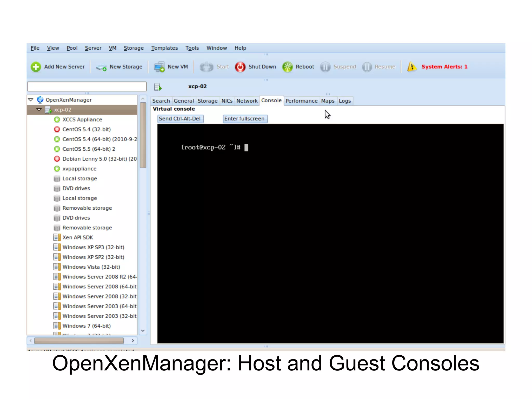Click inside the virtual console terminal
This screenshot has width=532, height=399.
330,234
